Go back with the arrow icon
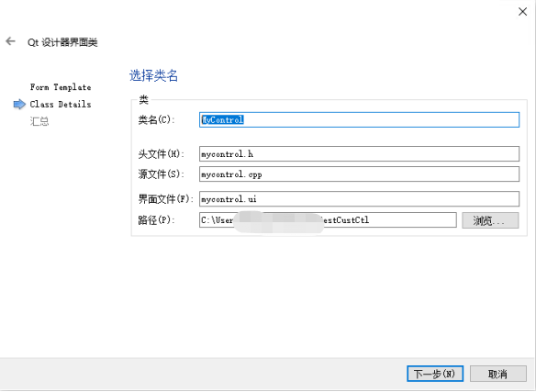This screenshot has height=392, width=536. pos(11,41)
